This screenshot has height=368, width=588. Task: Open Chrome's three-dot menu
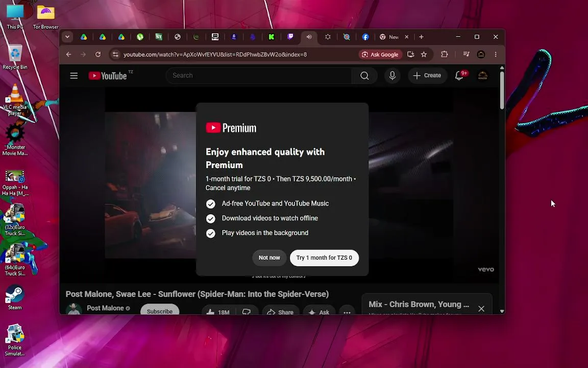[x=496, y=55]
